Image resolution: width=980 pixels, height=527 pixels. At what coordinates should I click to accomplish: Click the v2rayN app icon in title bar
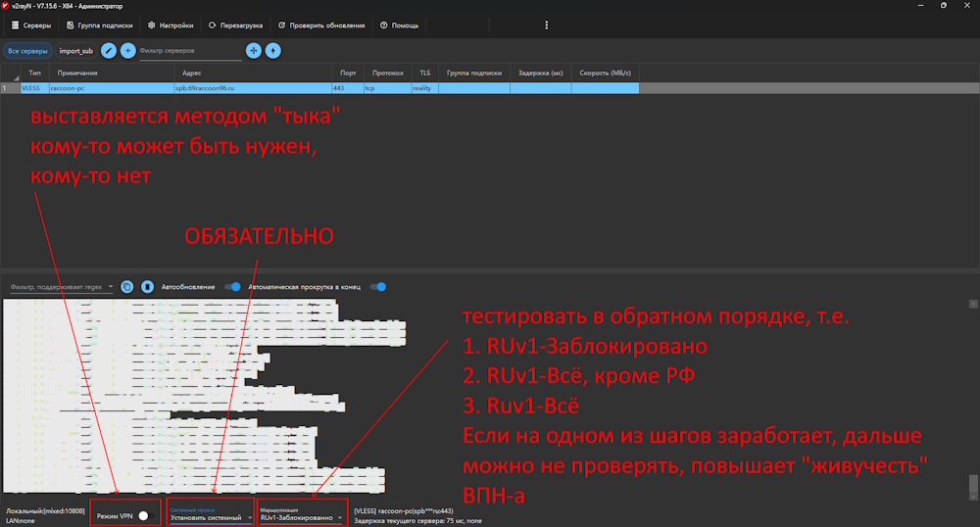click(6, 6)
